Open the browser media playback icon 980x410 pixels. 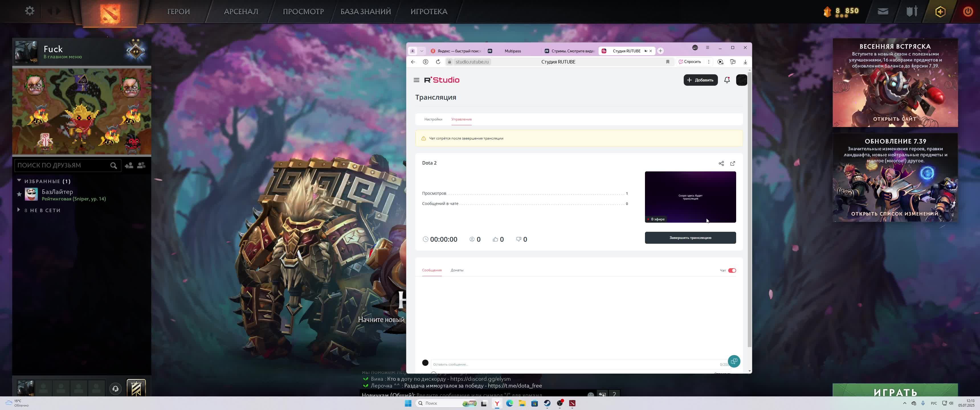point(720,61)
